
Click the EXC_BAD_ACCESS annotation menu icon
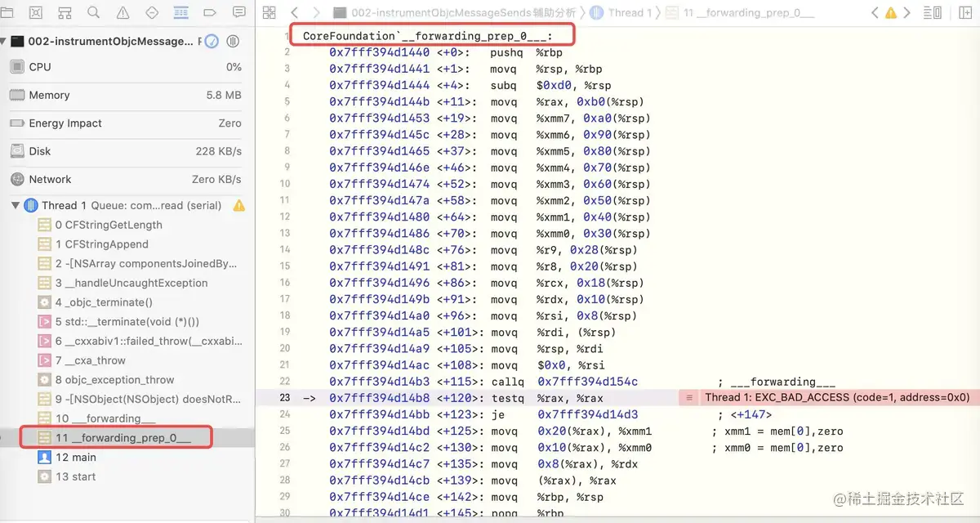[689, 398]
